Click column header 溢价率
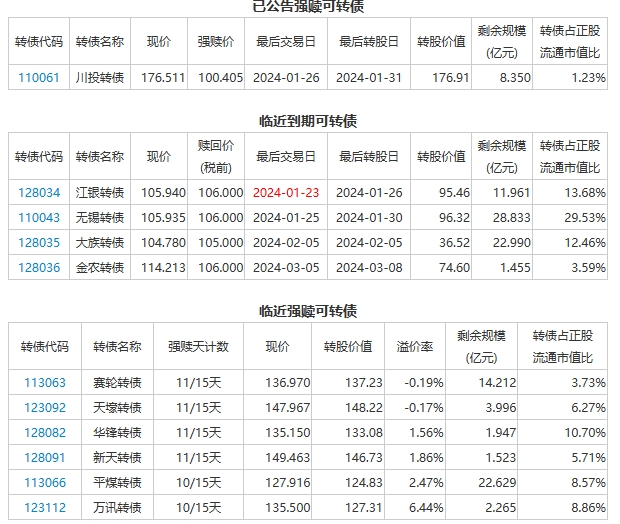The width and height of the screenshot is (620, 524). coord(415,347)
